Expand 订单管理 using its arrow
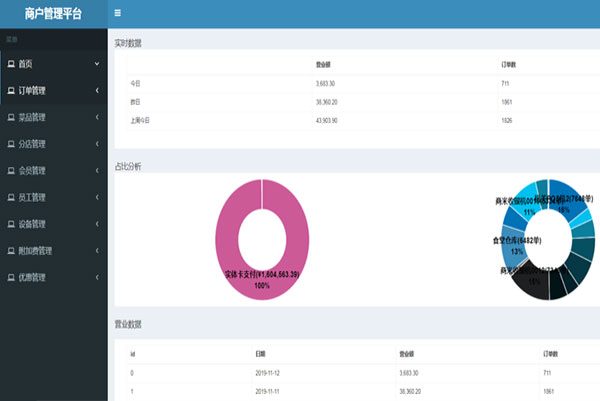The width and height of the screenshot is (600, 401). pos(97,91)
